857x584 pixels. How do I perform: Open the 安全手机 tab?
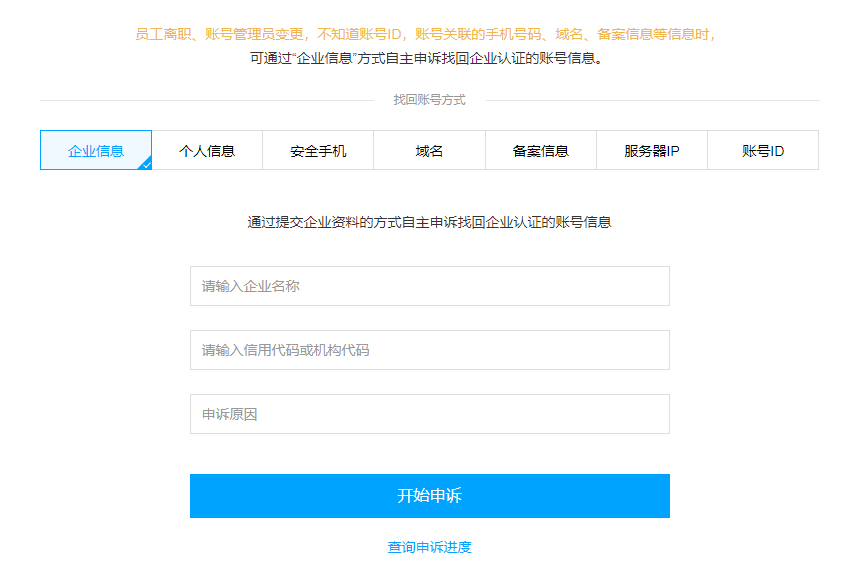coord(318,150)
